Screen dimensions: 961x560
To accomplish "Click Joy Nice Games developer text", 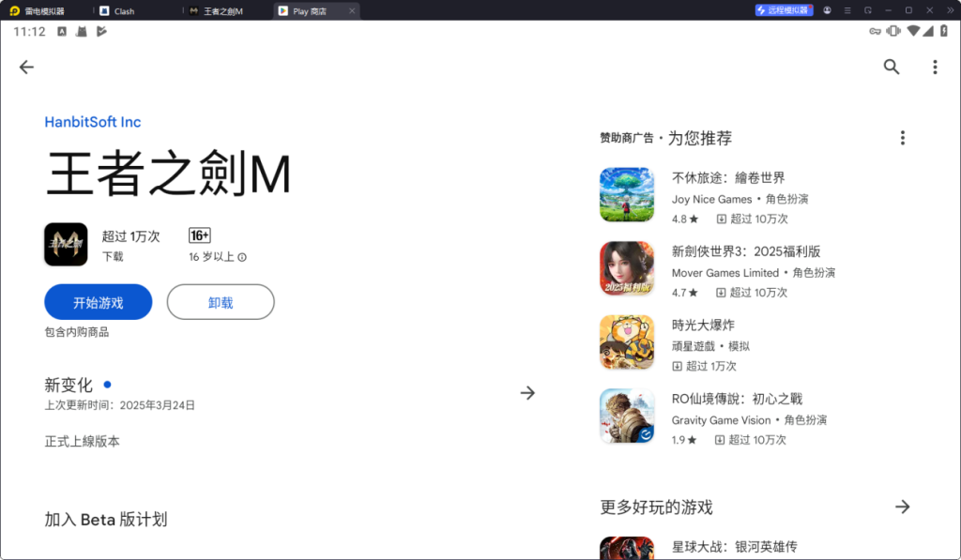I will 711,199.
